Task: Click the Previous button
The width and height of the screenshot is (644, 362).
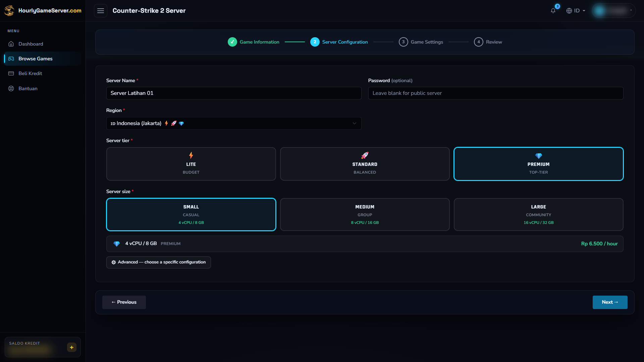Action: click(124, 302)
